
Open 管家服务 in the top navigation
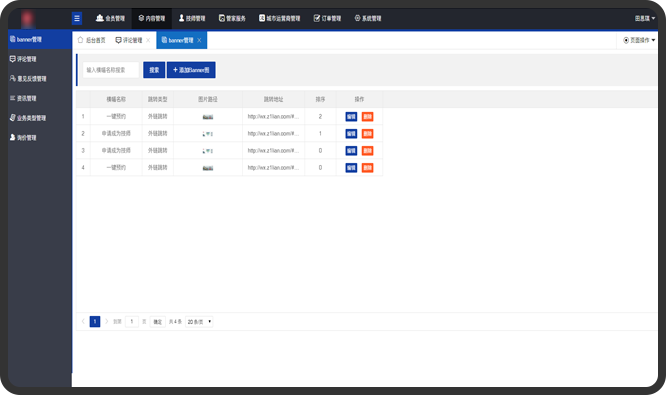click(x=232, y=18)
